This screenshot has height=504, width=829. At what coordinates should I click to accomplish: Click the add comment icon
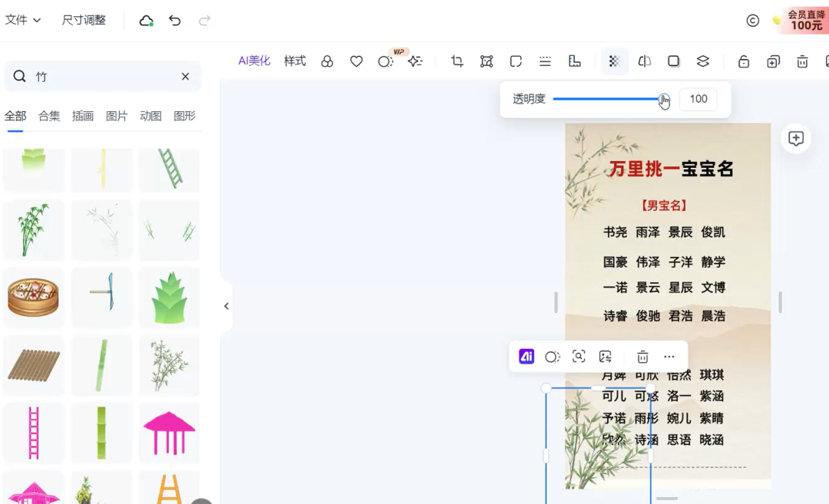pyautogui.click(x=796, y=138)
